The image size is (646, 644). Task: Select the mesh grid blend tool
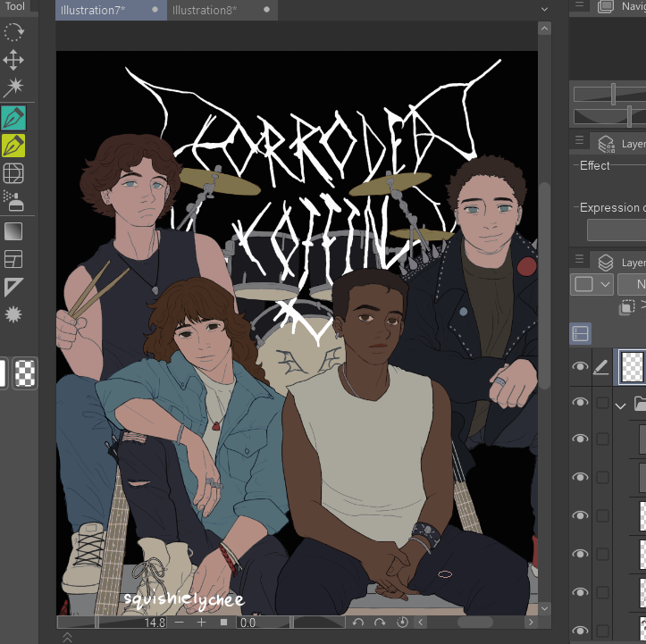[13, 173]
